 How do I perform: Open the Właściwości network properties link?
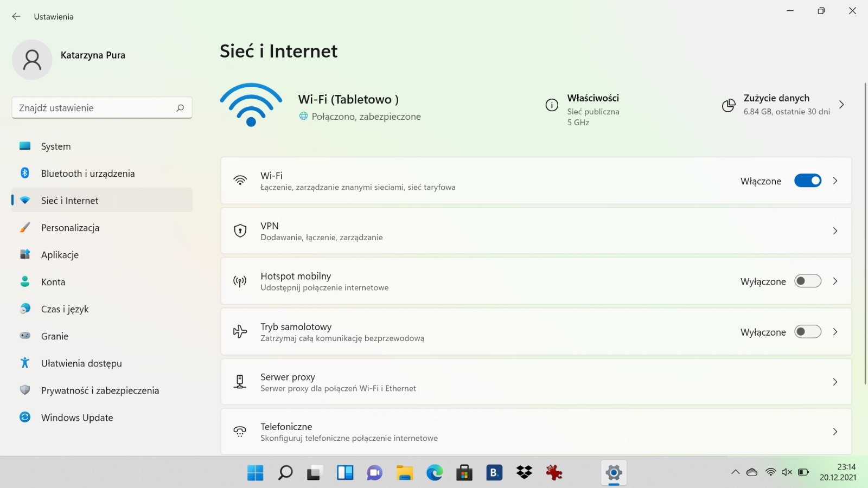[x=593, y=98]
